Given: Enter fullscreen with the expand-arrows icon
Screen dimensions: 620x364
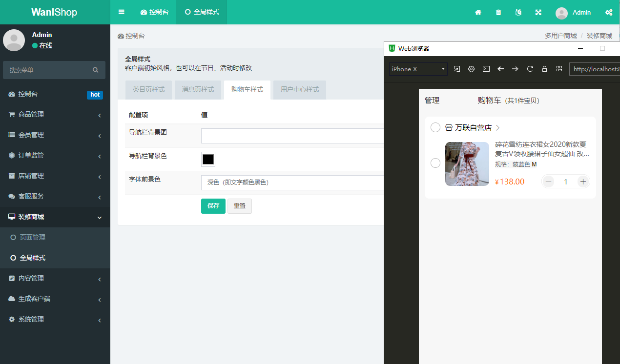Looking at the screenshot, I should (x=538, y=12).
